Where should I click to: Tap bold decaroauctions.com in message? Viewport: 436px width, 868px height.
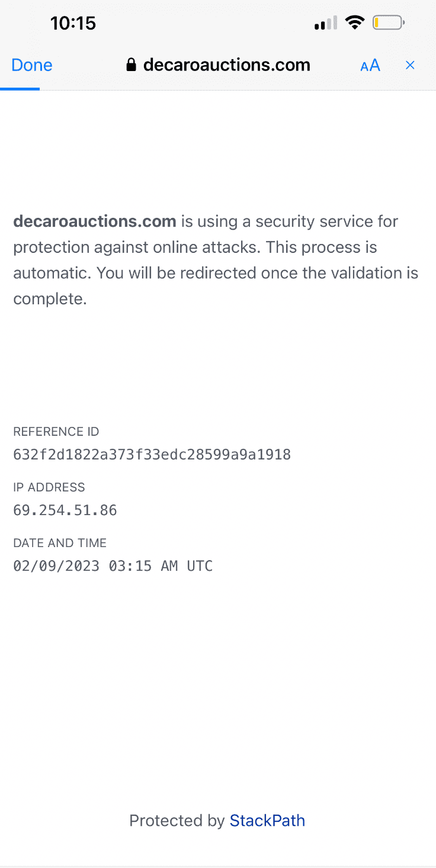click(x=95, y=221)
